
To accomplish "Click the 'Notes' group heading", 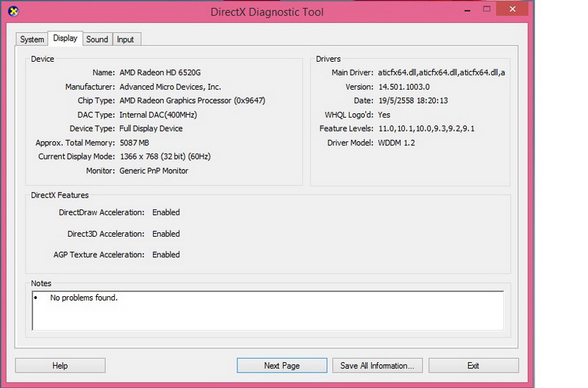I will [41, 284].
